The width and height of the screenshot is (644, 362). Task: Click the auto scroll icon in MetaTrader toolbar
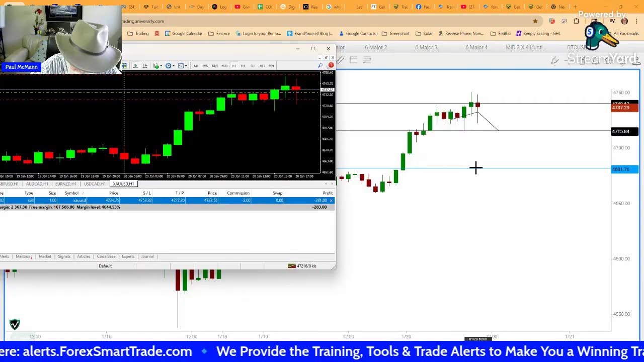click(135, 66)
